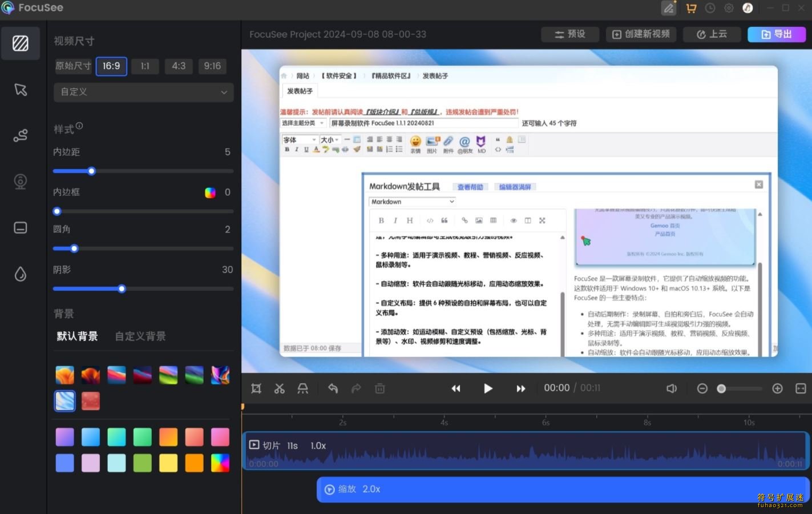Click the 导出 export button
The image size is (812, 514).
point(777,34)
